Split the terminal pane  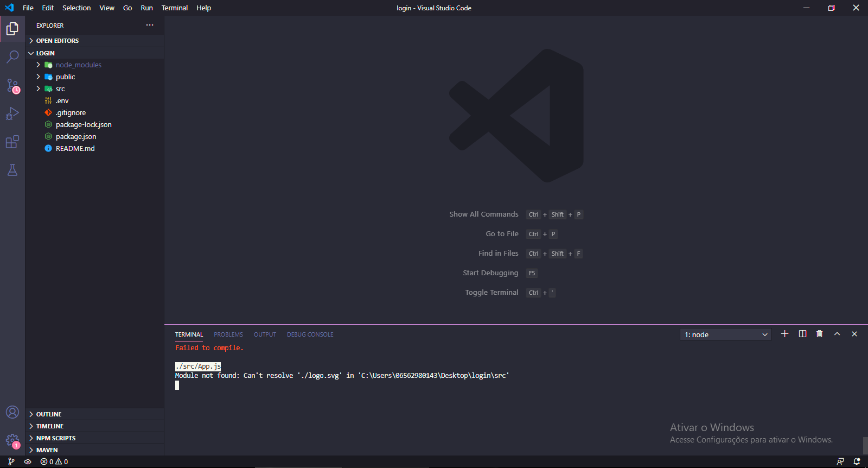pyautogui.click(x=802, y=334)
